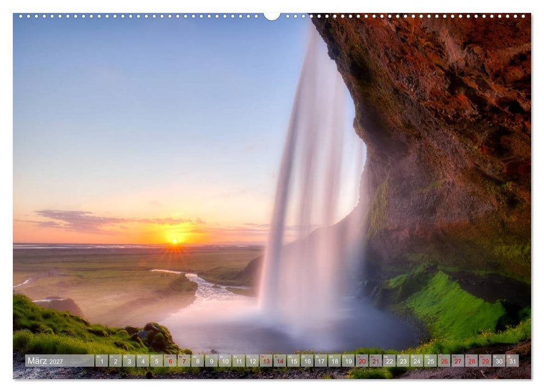Pick day 18 in the calendar strip
Image resolution: width=544 pixels, height=392 pixels.
tap(334, 361)
